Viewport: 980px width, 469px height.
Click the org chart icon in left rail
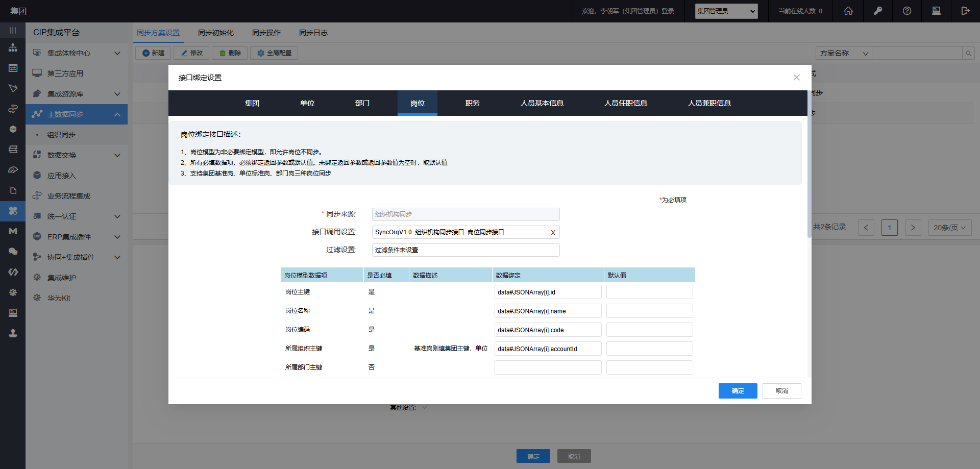tap(13, 47)
